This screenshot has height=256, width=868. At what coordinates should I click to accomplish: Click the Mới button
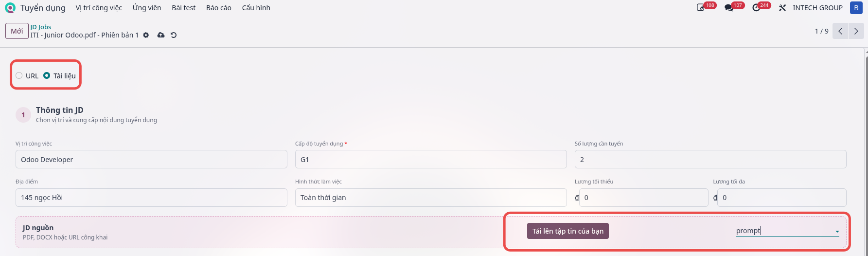click(x=17, y=31)
